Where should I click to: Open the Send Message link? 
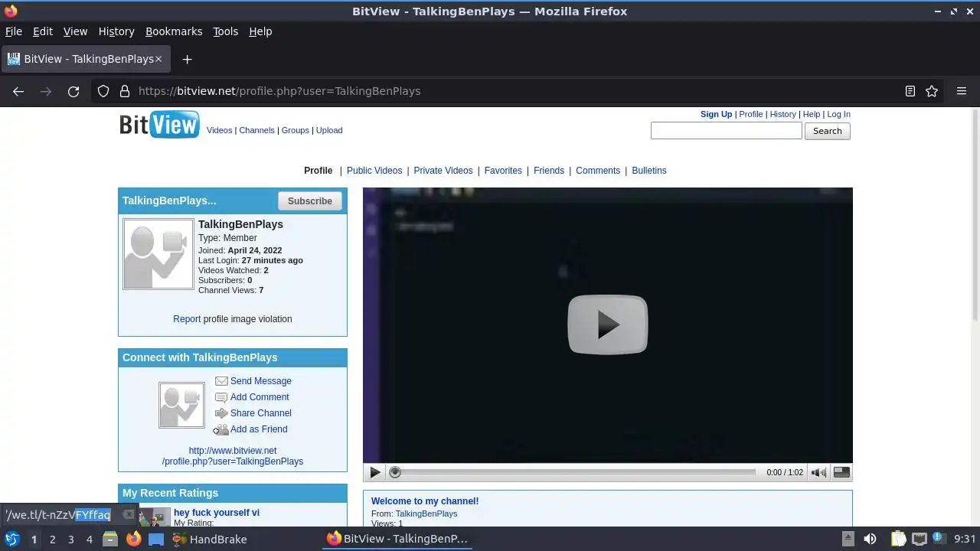260,381
